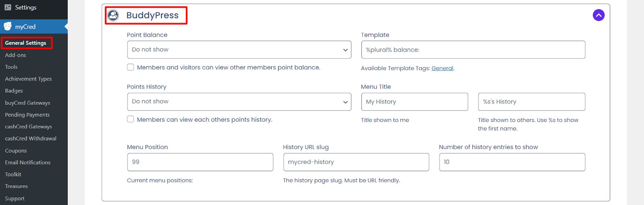Open Achievement Types in sidebar
This screenshot has height=205, width=644.
click(28, 79)
